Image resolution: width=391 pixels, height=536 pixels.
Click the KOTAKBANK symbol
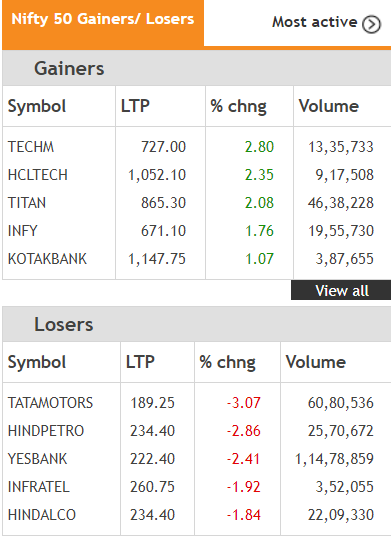(47, 259)
